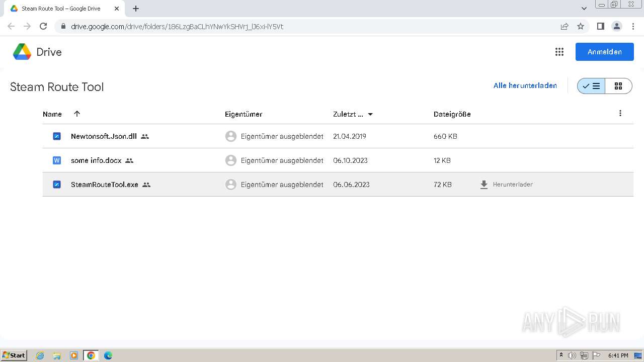
Task: Open the Chrome side panel
Action: (600, 26)
